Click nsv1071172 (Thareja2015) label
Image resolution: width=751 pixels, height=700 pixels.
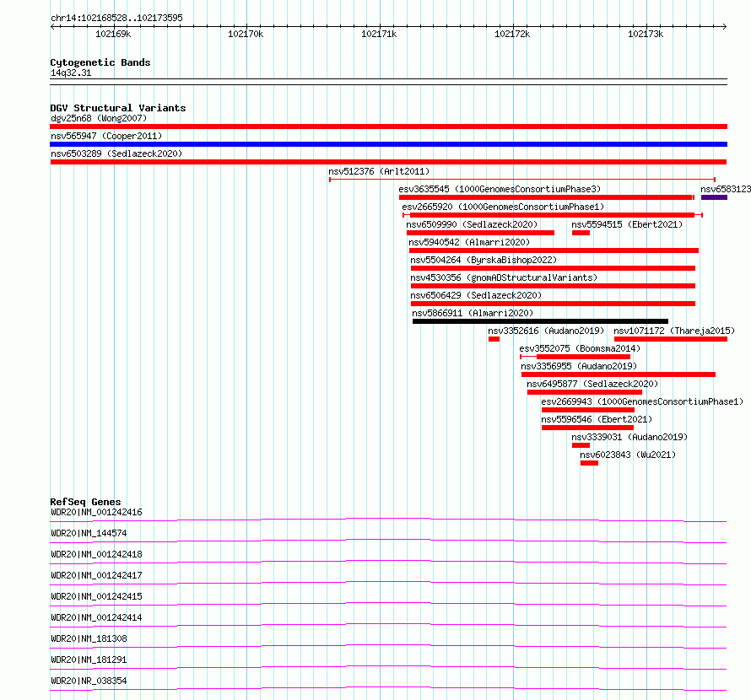point(674,331)
